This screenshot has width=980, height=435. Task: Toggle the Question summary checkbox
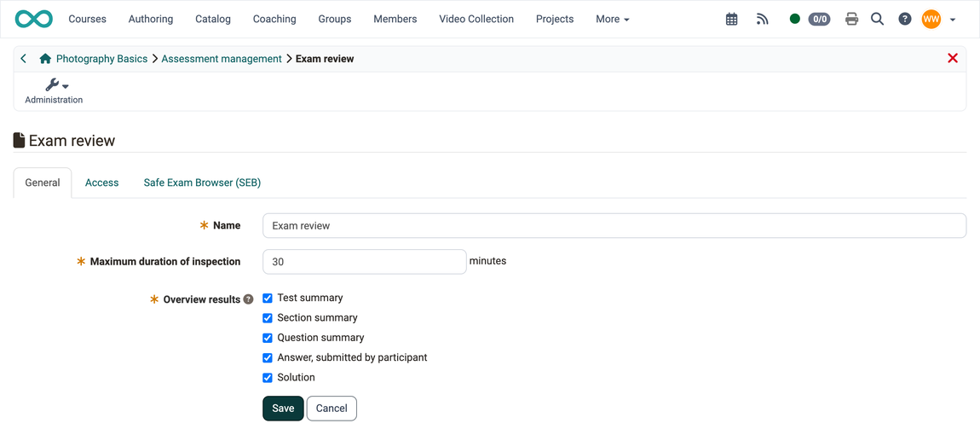tap(268, 338)
